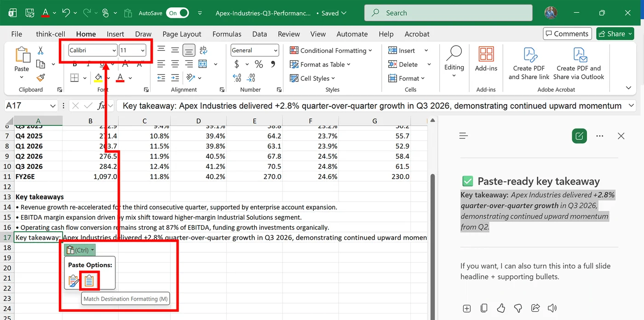Click Create PDF and Share link icon
The height and width of the screenshot is (320, 644).
tap(529, 64)
